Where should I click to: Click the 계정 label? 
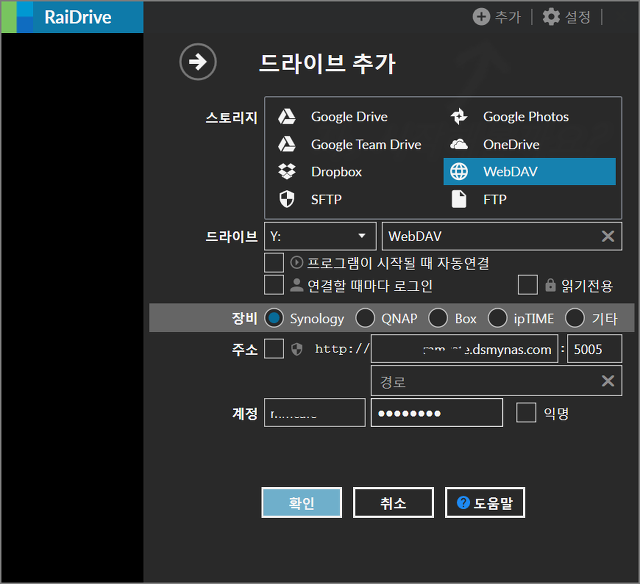[244, 413]
